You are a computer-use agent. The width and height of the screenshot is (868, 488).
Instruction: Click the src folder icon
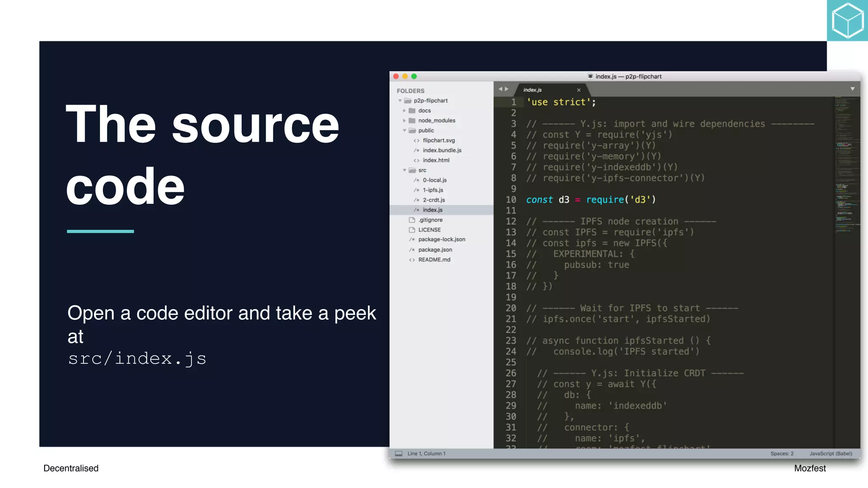(412, 170)
